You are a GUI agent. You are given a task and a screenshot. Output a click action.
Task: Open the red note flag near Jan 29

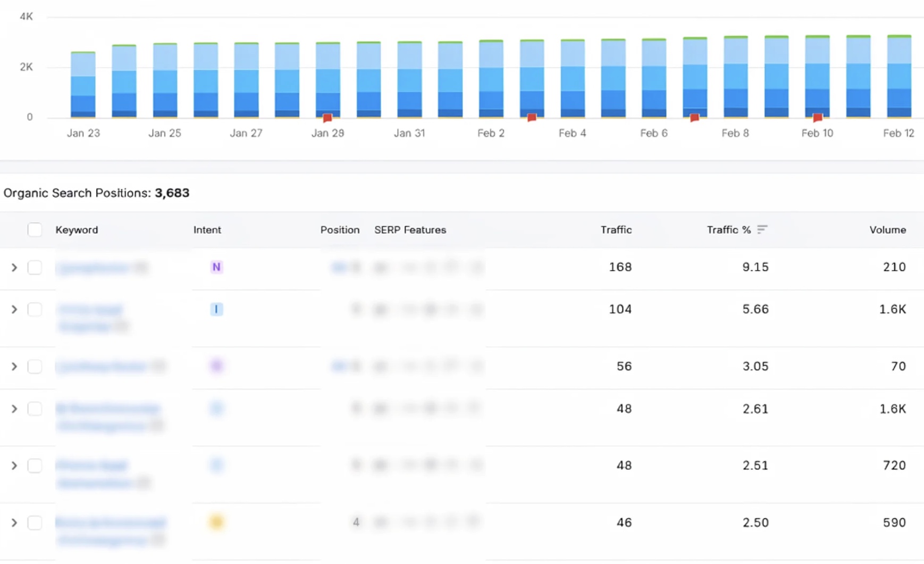pos(326,118)
